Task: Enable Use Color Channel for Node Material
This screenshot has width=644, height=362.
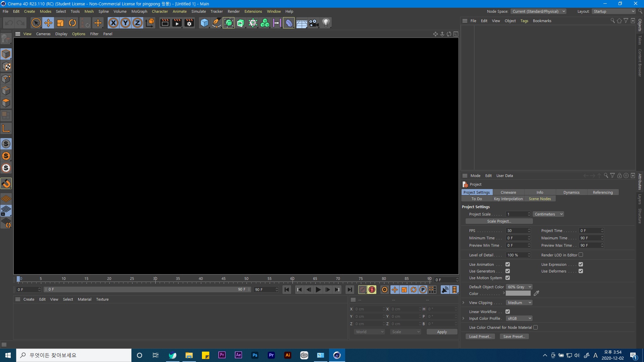Action: coord(535,327)
